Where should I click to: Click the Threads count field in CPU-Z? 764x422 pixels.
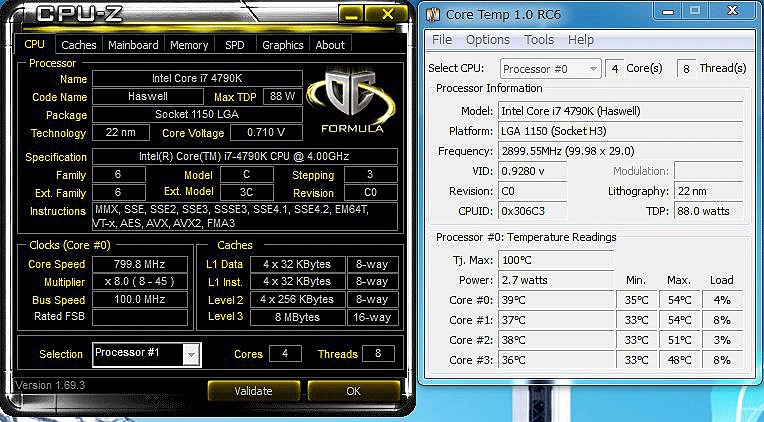point(378,354)
